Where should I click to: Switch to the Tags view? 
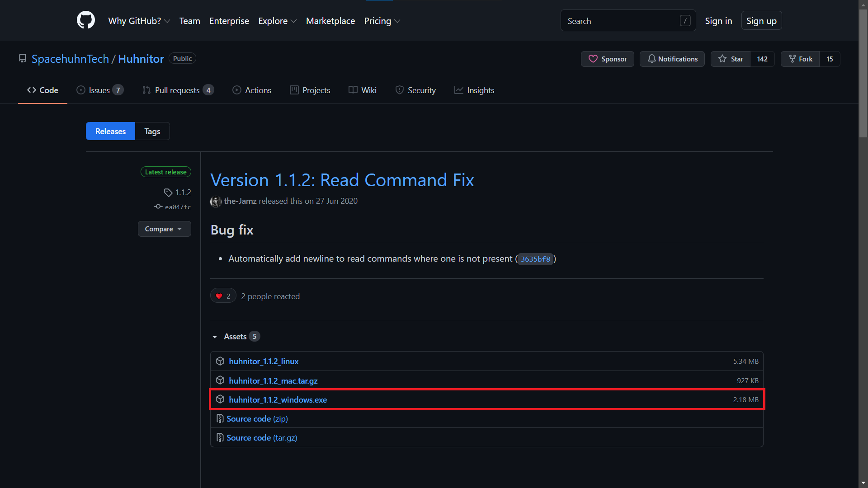[x=152, y=131]
